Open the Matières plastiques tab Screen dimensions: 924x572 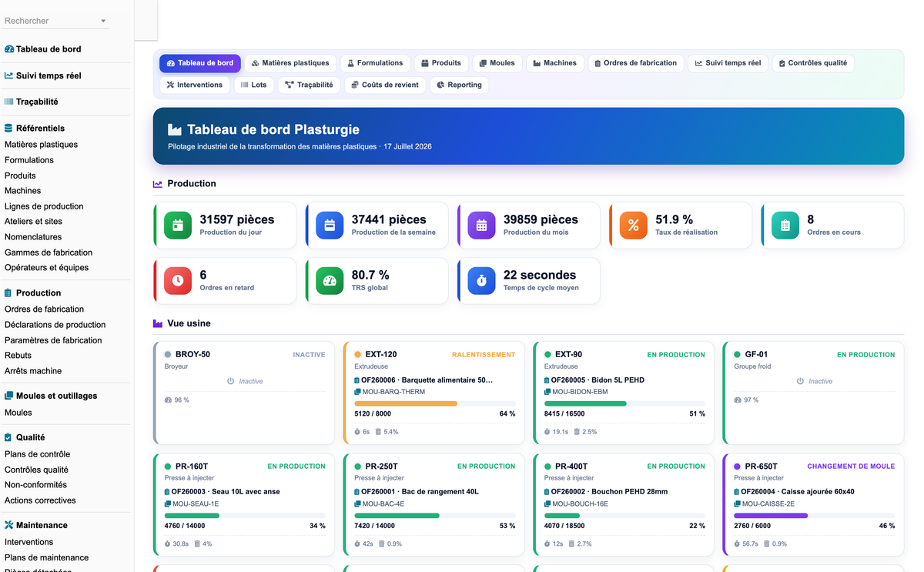pos(290,63)
